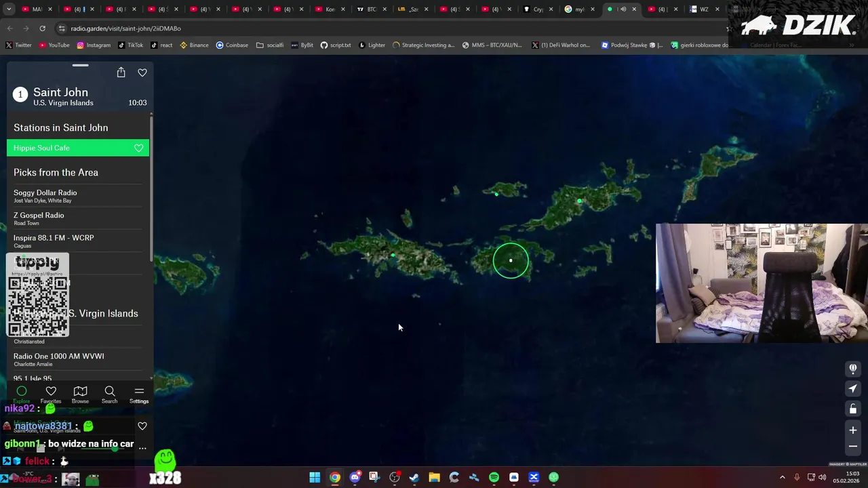The image size is (868, 488).
Task: Open taskbar volume control
Action: point(822,477)
